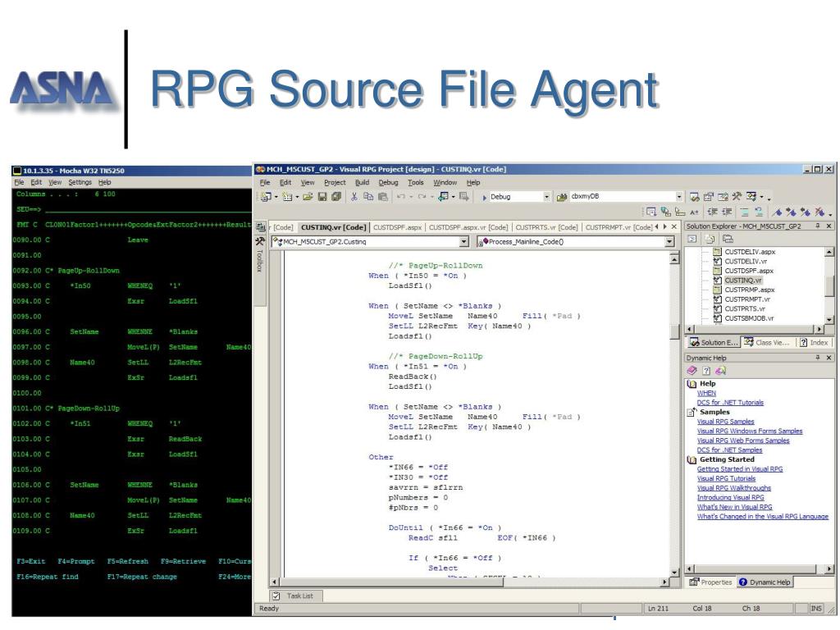
Task: Open the Debug configuration dropdown
Action: coord(546,197)
